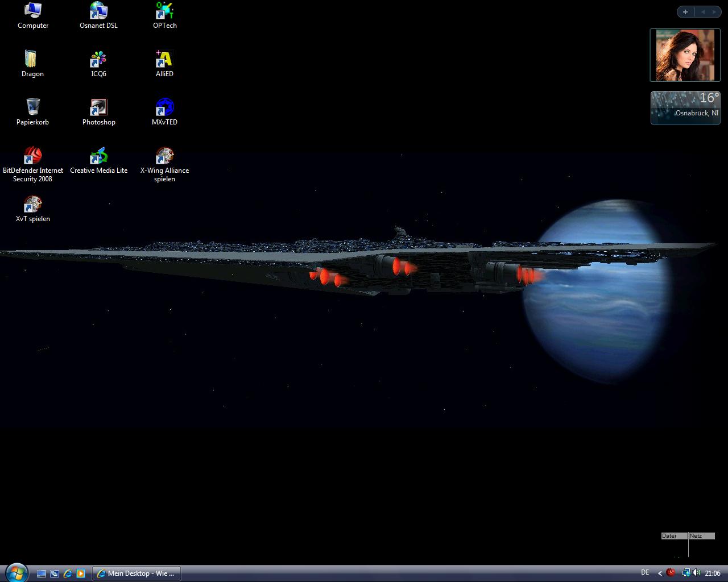Select the BitDefender Internet Security 2008 icon
This screenshot has height=582, width=728.
click(x=32, y=156)
